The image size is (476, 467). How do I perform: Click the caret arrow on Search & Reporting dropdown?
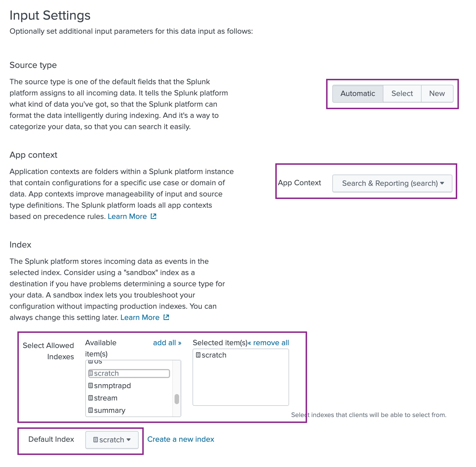[x=443, y=183]
